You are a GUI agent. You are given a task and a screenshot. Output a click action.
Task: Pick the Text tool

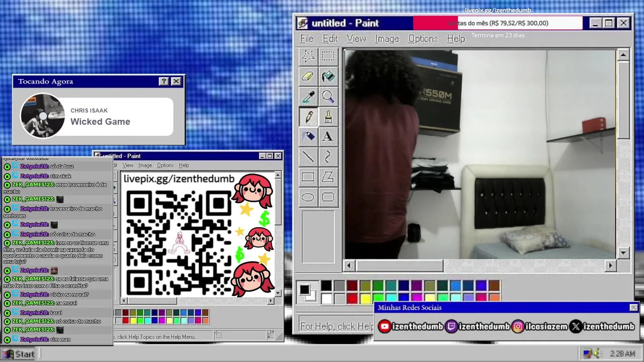click(328, 137)
